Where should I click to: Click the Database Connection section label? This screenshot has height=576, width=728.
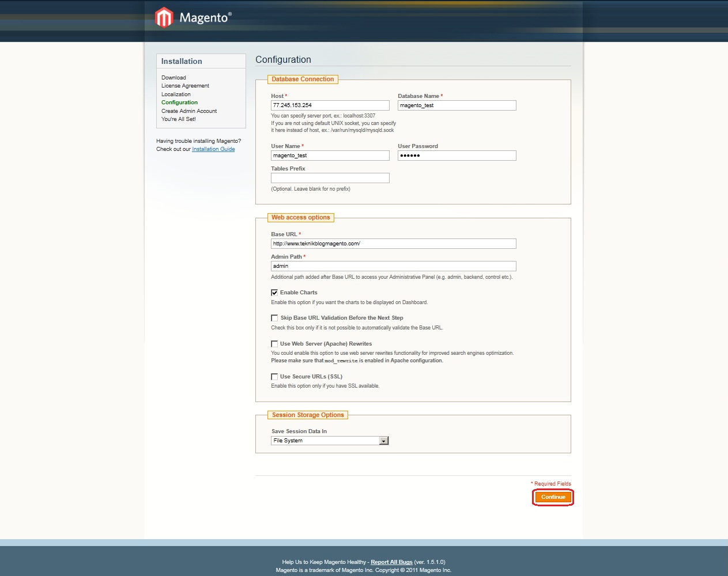tap(303, 79)
